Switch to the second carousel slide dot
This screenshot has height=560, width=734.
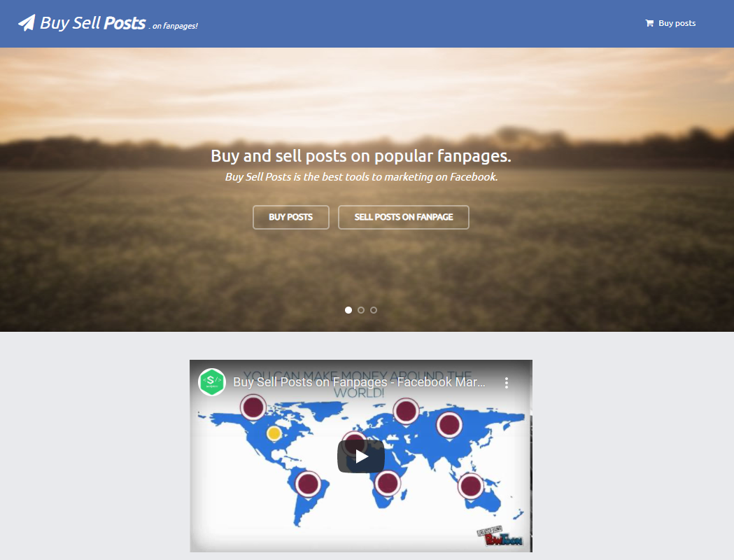[361, 310]
